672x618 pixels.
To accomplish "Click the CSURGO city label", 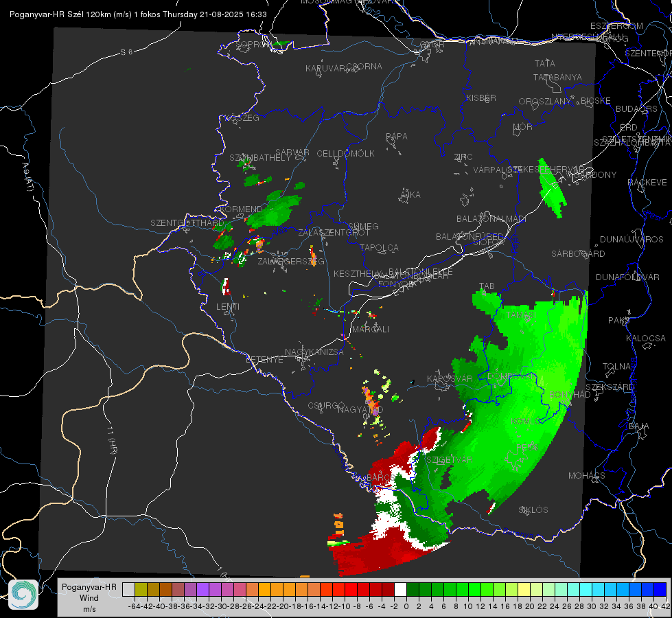I will click(x=326, y=406).
